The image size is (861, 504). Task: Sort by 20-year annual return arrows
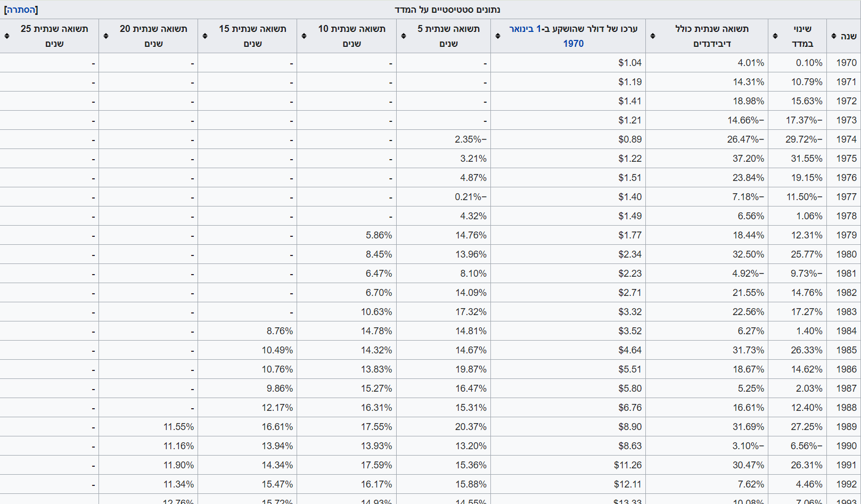pos(106,36)
